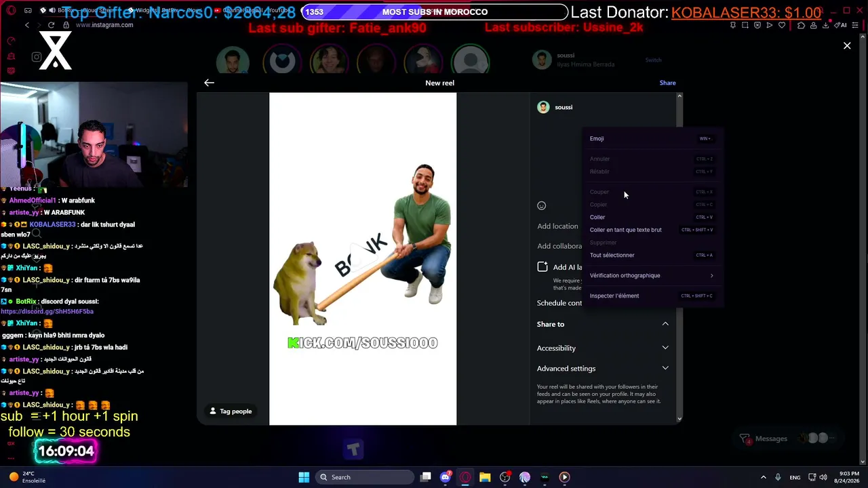Click the browser downloads icon
Screen dimensions: 868x488
825,25
